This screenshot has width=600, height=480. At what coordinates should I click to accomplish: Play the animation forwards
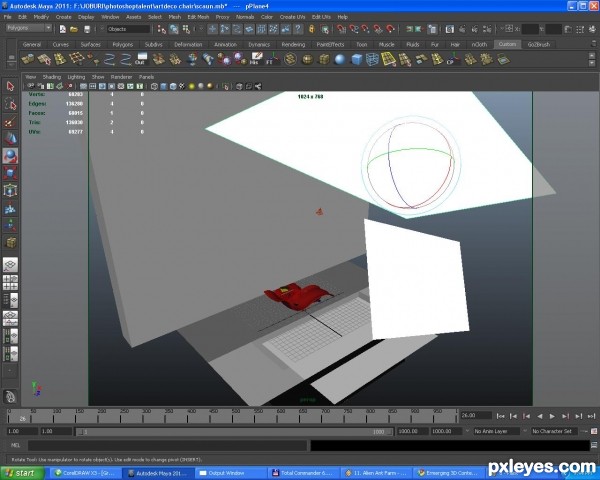(552, 416)
